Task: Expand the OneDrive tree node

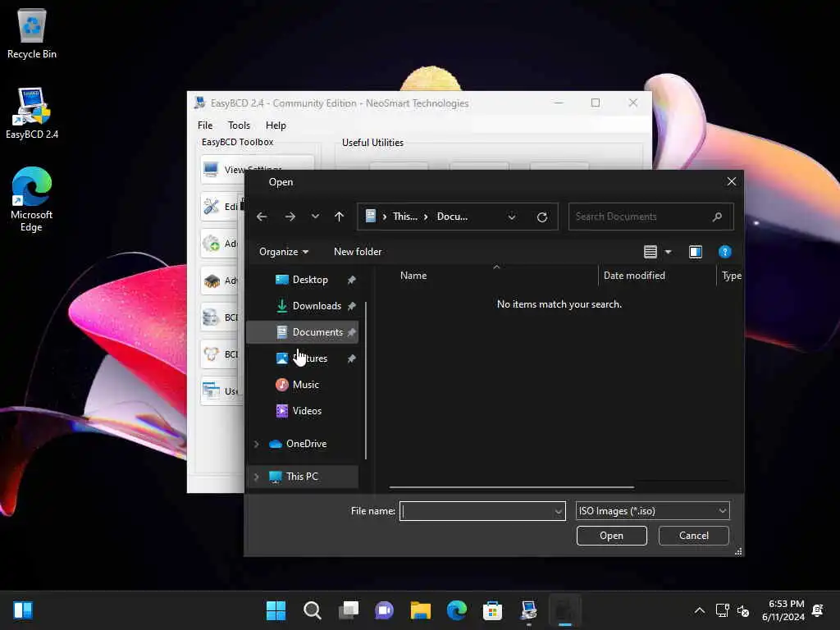Action: pos(257,444)
